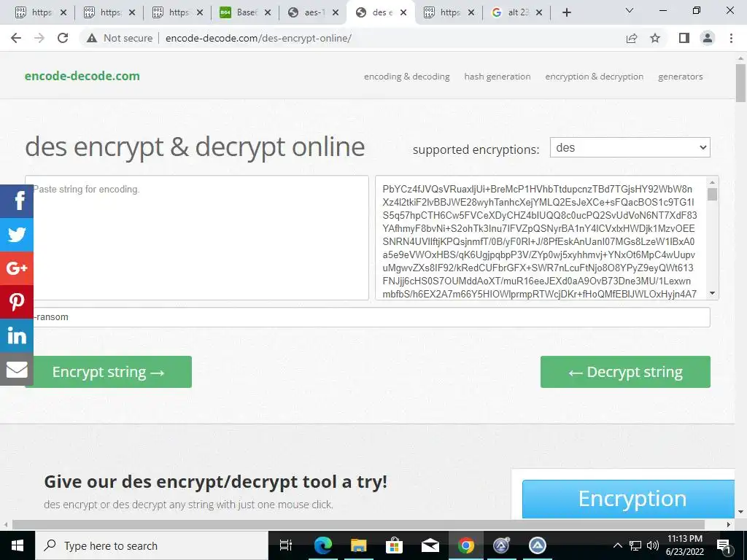747x560 pixels.
Task: Share using the Google Plus icon
Action: pos(17,268)
